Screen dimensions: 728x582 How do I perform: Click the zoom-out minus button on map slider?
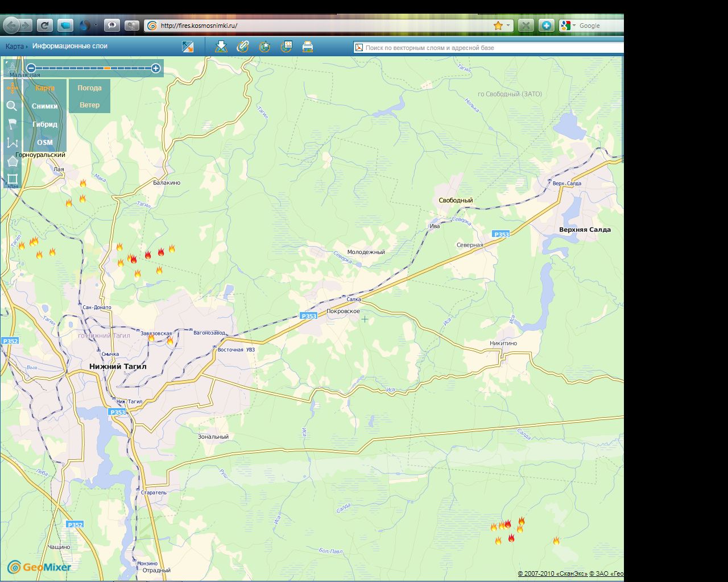coord(31,68)
